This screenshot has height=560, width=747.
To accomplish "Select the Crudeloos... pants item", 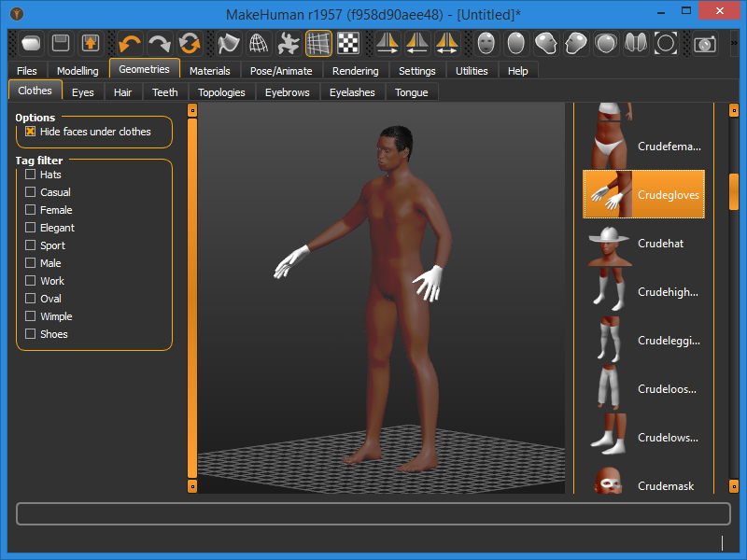I will tap(643, 388).
